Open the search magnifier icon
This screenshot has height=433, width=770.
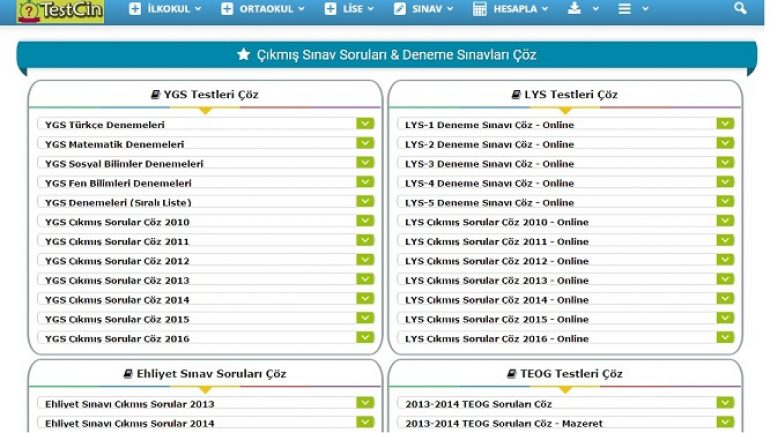tap(740, 9)
